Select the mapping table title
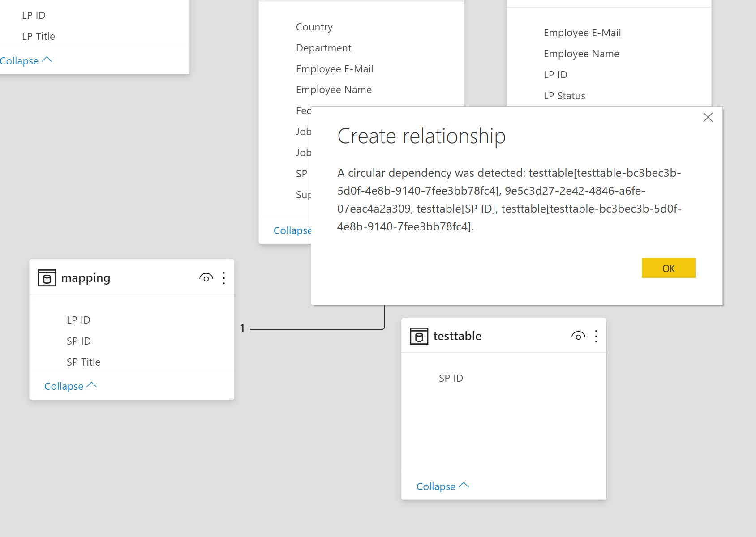The width and height of the screenshot is (756, 537). point(86,278)
